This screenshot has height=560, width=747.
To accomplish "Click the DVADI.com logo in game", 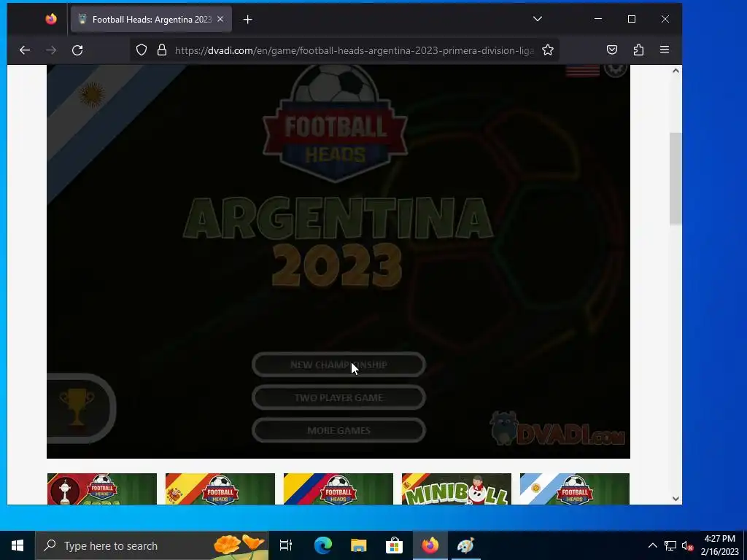I will click(x=557, y=429).
